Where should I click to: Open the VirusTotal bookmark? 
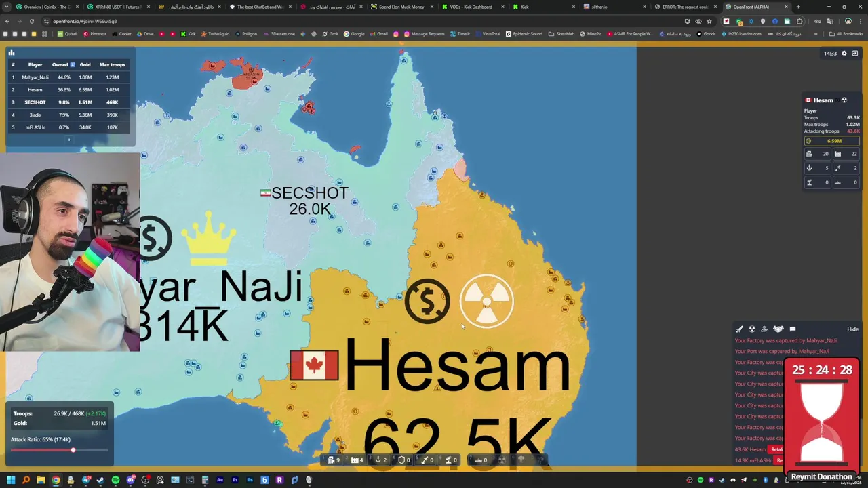(x=488, y=34)
